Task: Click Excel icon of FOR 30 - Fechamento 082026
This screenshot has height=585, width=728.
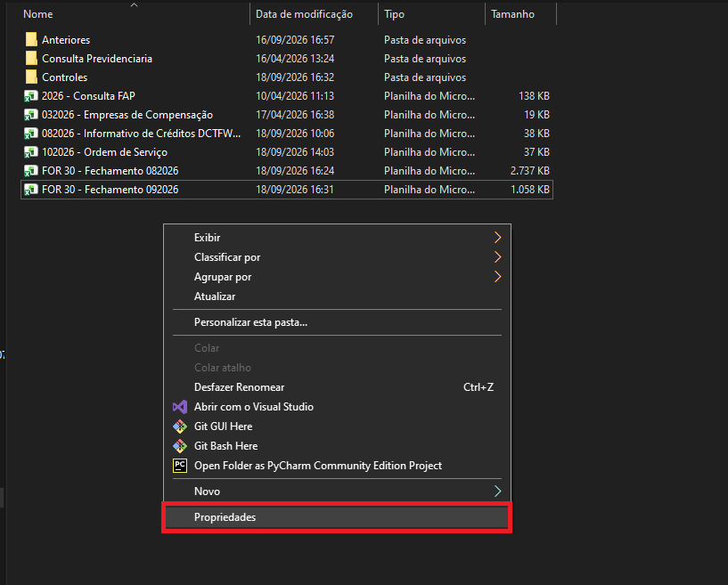Action: click(30, 171)
